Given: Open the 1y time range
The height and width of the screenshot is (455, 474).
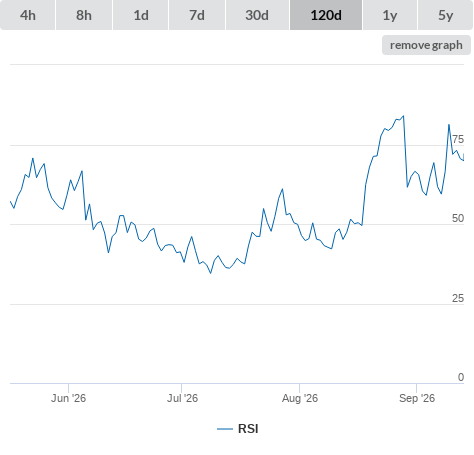Looking at the screenshot, I should 390,15.
